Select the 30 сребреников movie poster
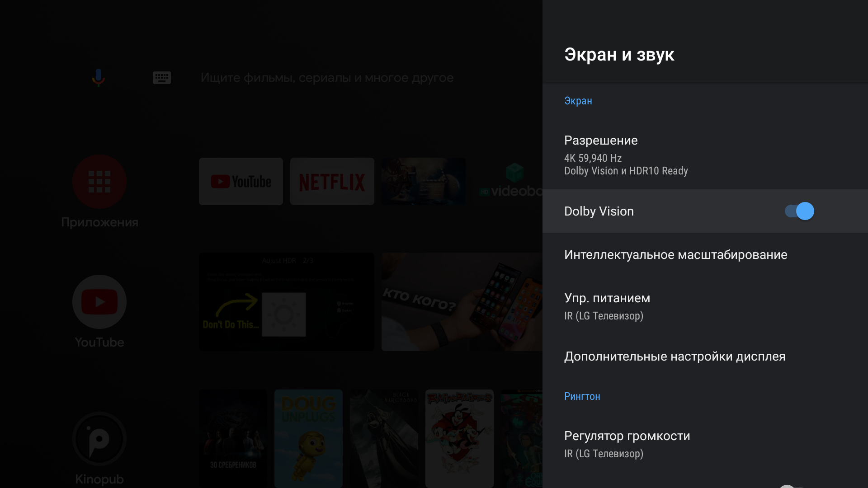The width and height of the screenshot is (868, 488). (233, 438)
